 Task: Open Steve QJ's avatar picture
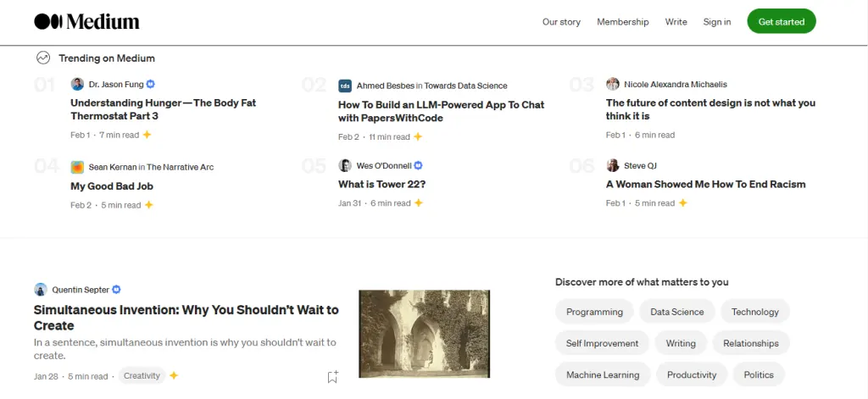[612, 165]
